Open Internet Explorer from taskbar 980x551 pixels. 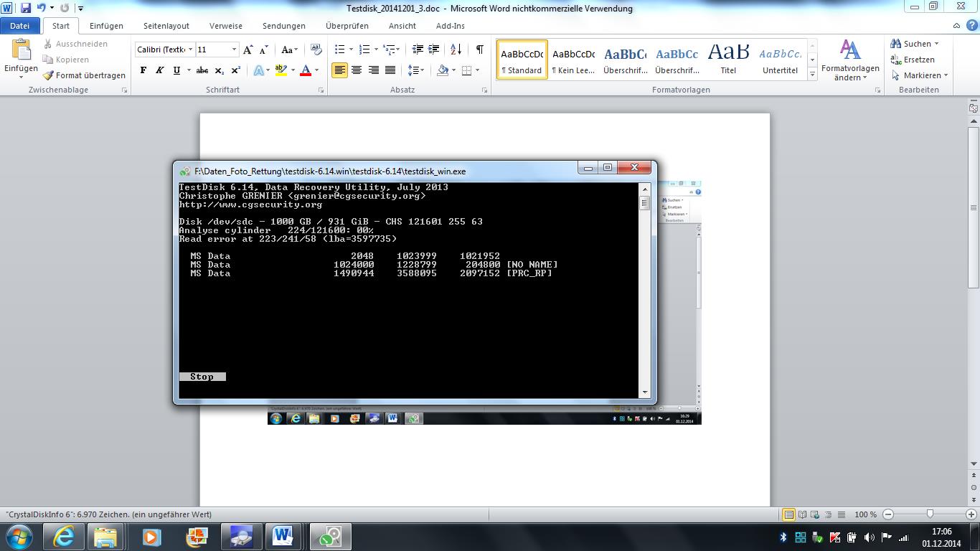pyautogui.click(x=64, y=537)
